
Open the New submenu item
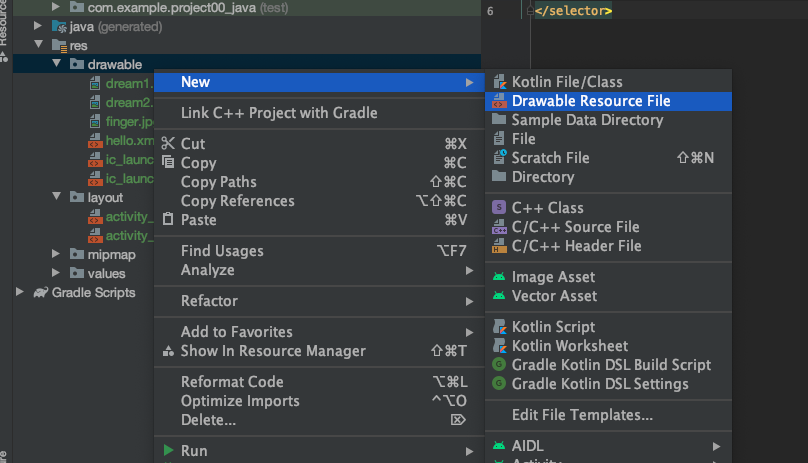319,82
